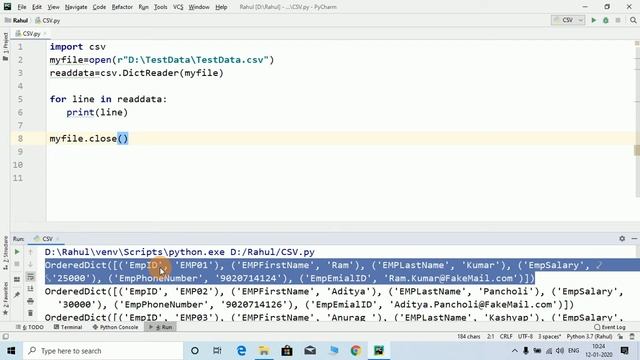Click the stop square in the Run panel
Image resolution: width=640 pixels, height=360 pixels.
pos(17,264)
